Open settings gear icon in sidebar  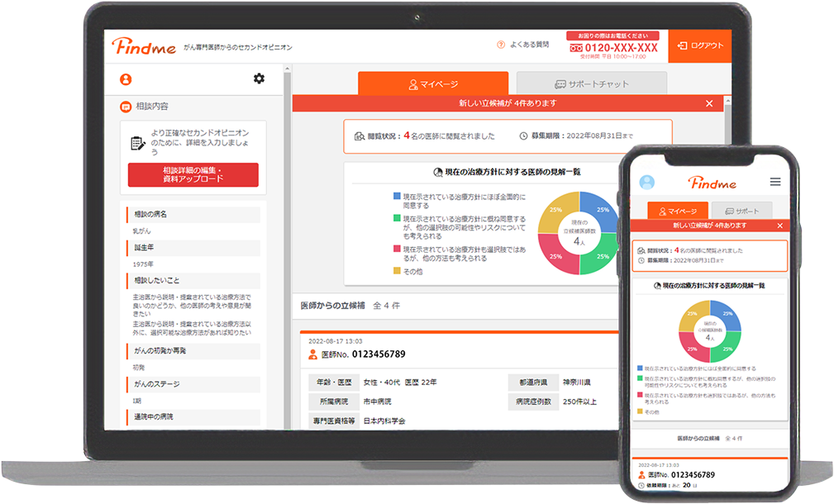259,78
